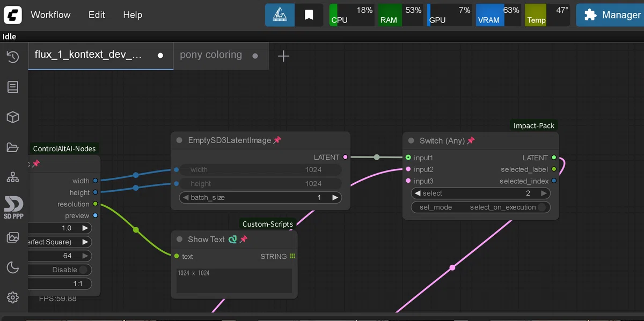Open the Manager button

(610, 15)
